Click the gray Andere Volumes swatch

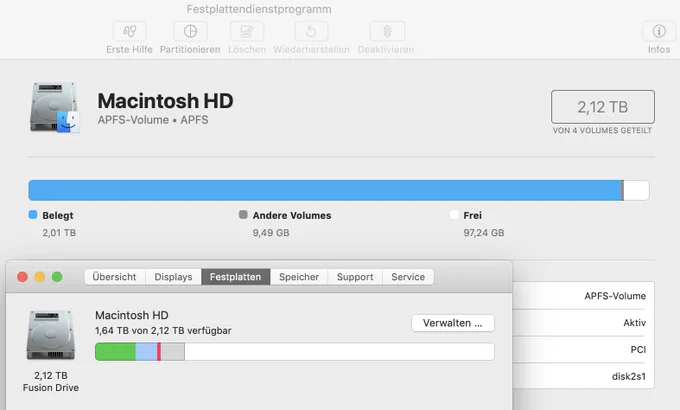[x=243, y=215]
